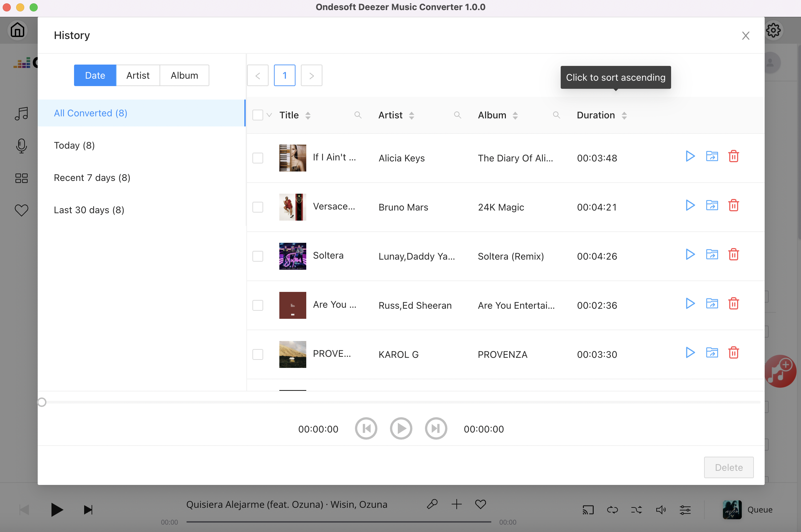Toggle checkbox for Are You row
This screenshot has width=801, height=532.
coord(257,305)
